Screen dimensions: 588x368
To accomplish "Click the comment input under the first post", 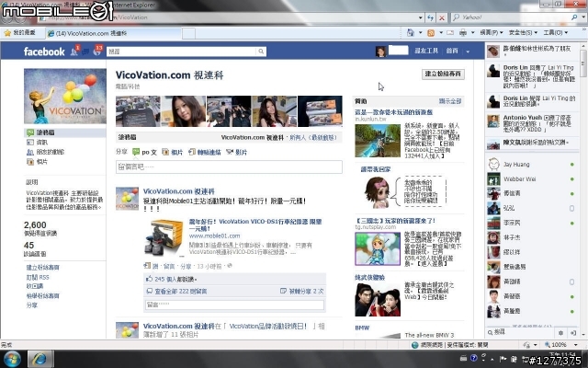I will 234,305.
